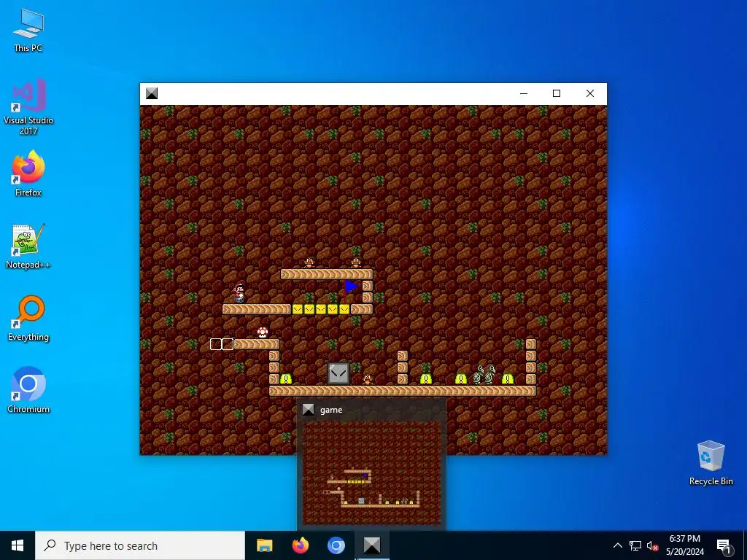Viewport: 747px width, 560px height.
Task: Click the taskbar clock showing 6:37 PM
Action: pos(684,545)
